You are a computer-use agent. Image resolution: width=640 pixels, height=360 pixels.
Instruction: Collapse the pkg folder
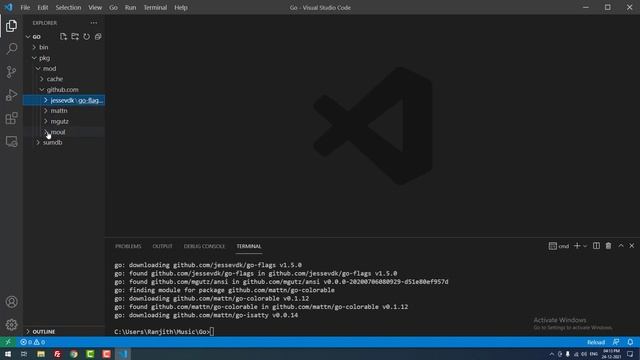point(63,58)
